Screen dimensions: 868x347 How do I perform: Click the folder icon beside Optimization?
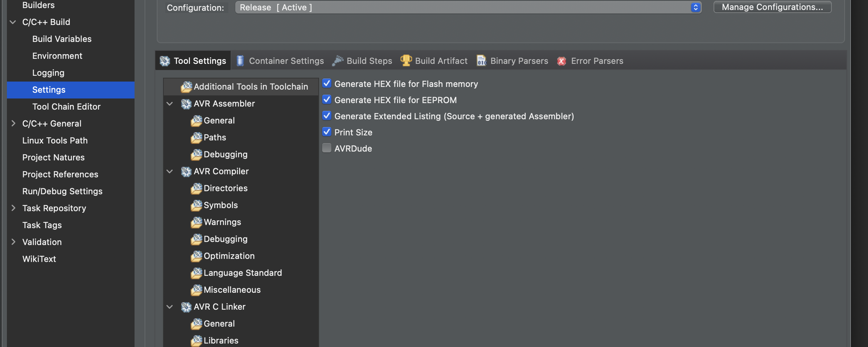[x=197, y=257]
